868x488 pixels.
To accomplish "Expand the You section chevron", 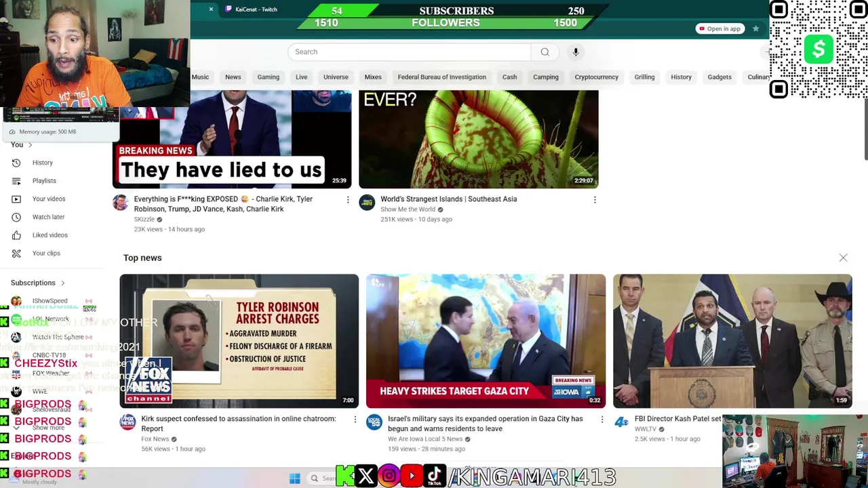I will [x=30, y=145].
